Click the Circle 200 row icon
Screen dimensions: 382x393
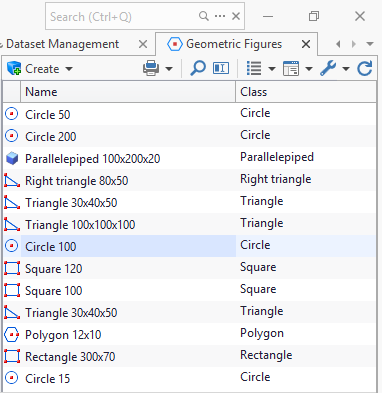point(12,136)
